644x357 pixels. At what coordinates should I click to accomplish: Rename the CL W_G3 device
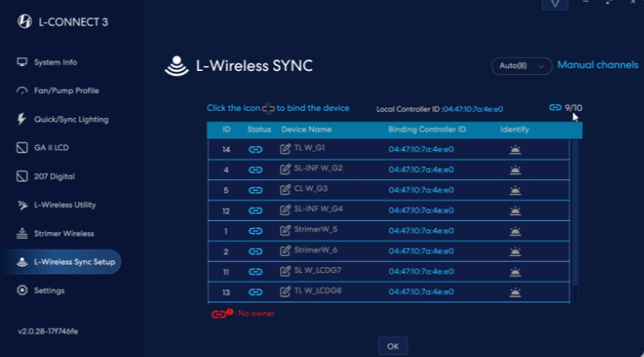click(x=285, y=190)
